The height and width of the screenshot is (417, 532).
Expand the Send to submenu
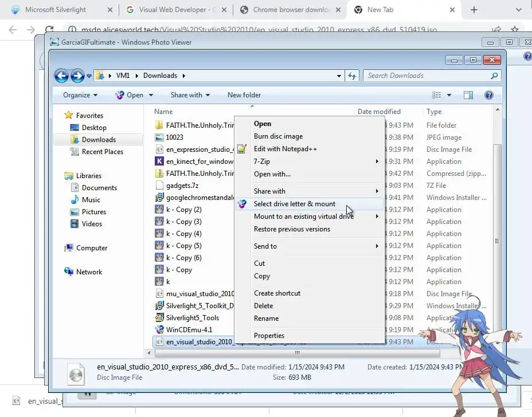[x=310, y=246]
